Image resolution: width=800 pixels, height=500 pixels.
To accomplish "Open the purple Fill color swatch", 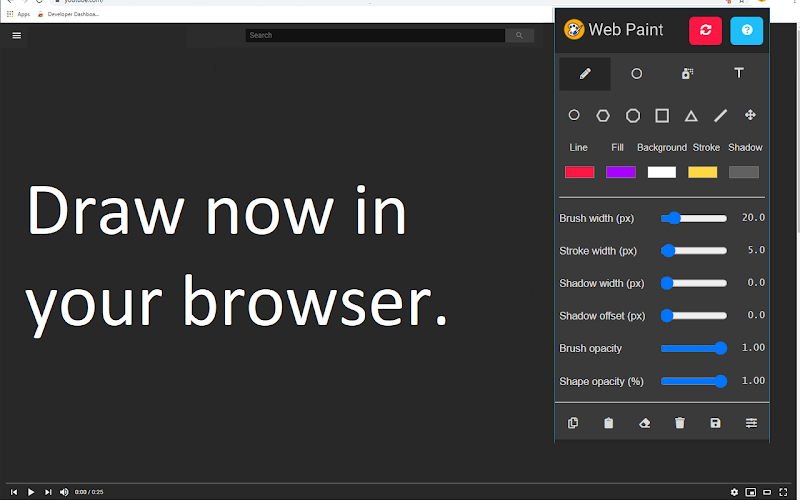I will click(x=620, y=172).
